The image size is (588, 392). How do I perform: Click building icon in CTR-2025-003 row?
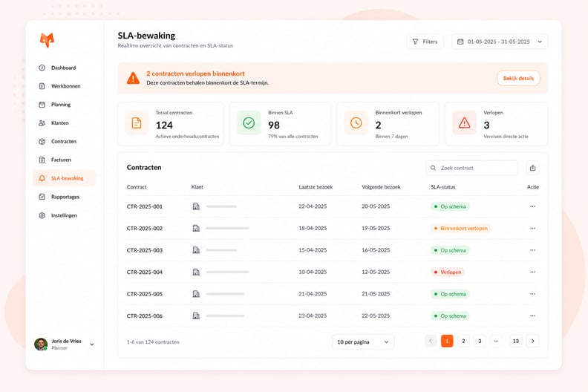point(196,250)
